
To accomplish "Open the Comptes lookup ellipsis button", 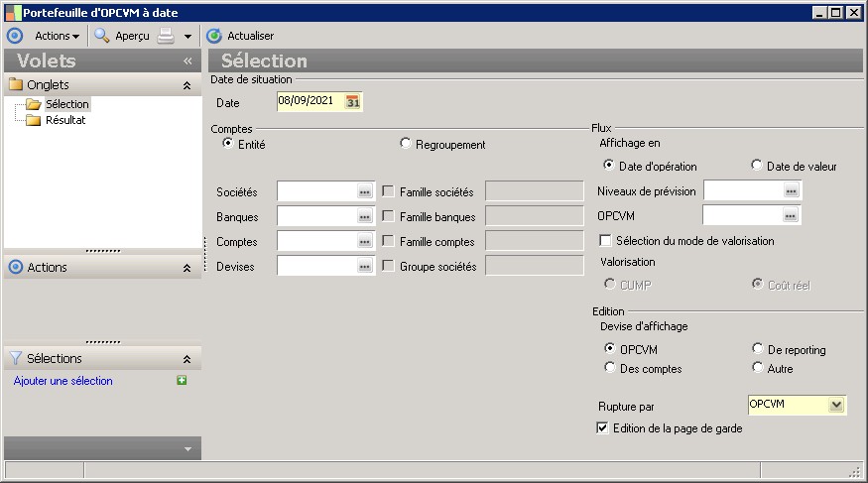I will click(x=364, y=242).
